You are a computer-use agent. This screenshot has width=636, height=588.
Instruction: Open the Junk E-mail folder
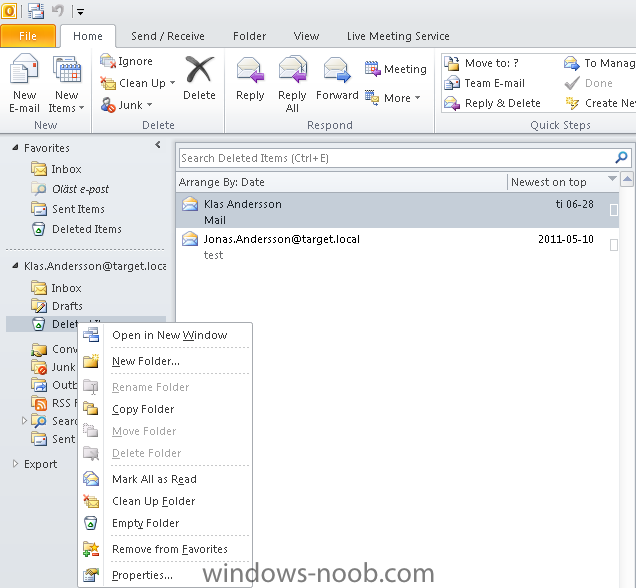click(x=54, y=367)
